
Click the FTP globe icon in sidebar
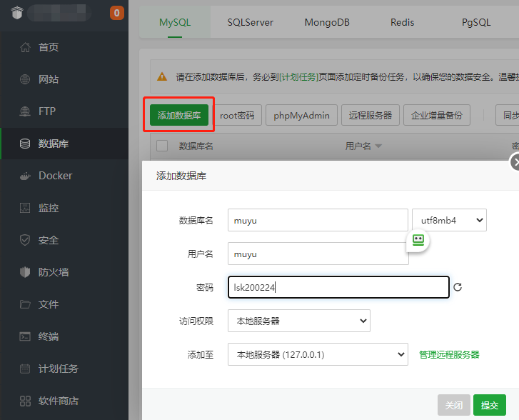(25, 111)
